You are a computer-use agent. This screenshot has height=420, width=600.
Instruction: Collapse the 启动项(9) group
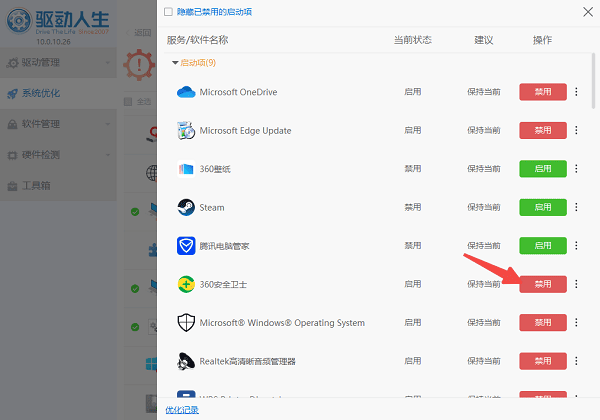coord(175,63)
